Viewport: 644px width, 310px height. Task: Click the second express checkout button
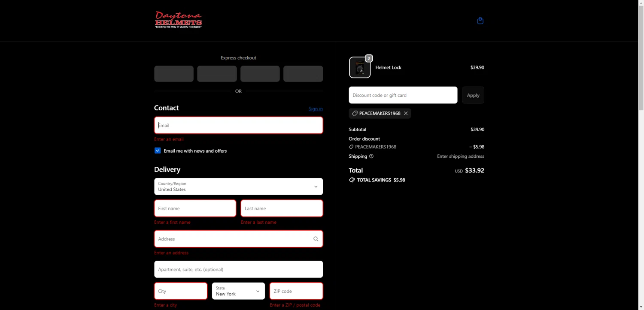(217, 74)
